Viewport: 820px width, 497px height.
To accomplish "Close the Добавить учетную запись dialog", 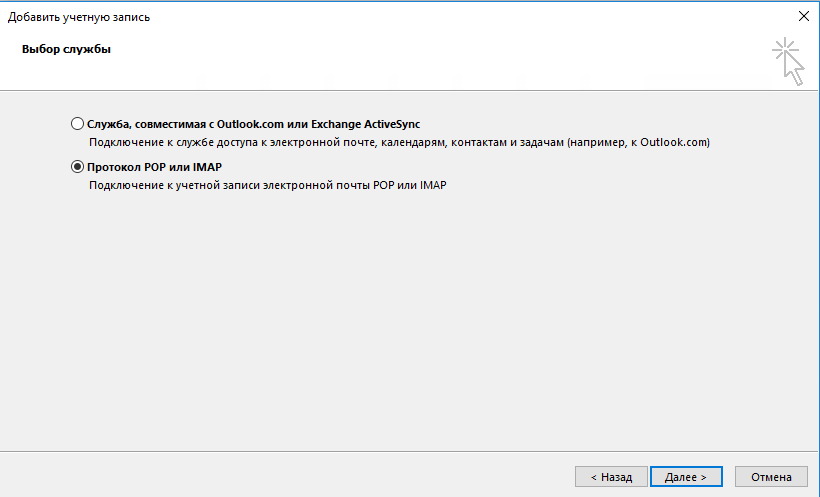I will [x=803, y=16].
